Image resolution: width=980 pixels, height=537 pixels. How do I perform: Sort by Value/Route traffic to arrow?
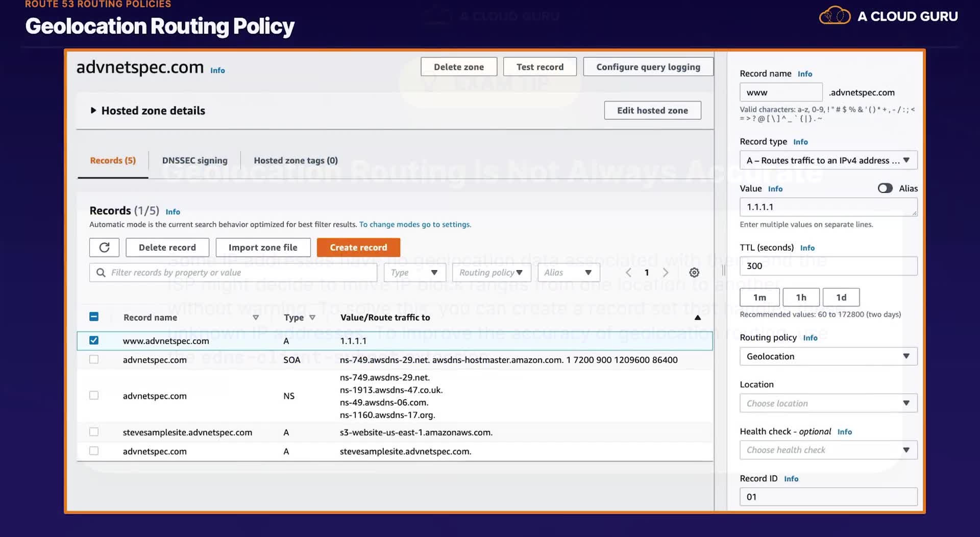(x=698, y=318)
